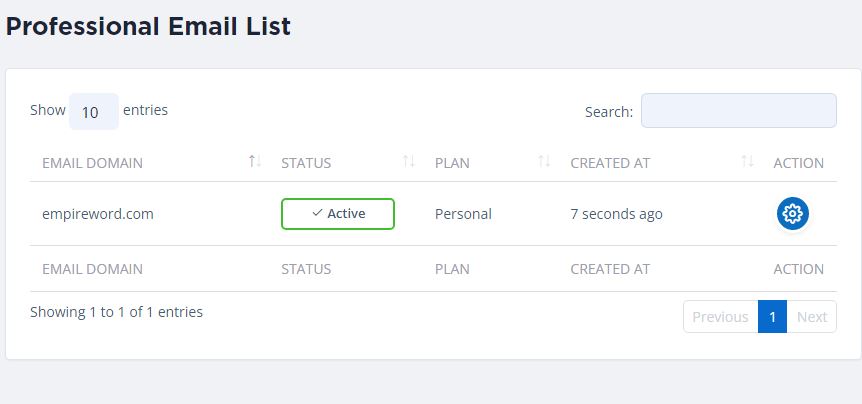This screenshot has height=404, width=862.
Task: Sort by Created At arrows icon
Action: (x=747, y=162)
